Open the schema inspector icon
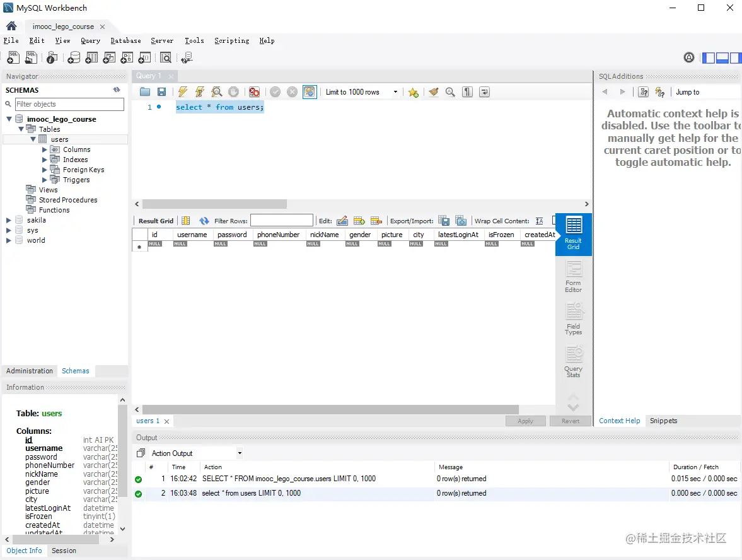Viewport: 742px width, 560px height. (52, 58)
